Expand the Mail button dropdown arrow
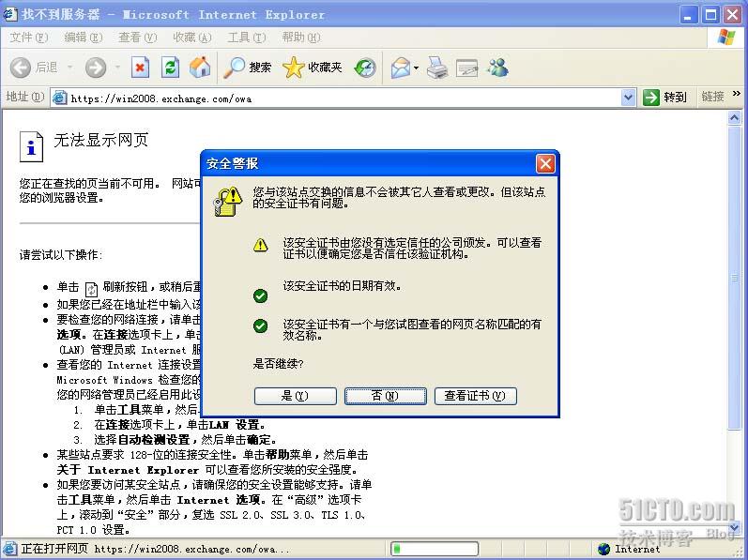 [416, 68]
